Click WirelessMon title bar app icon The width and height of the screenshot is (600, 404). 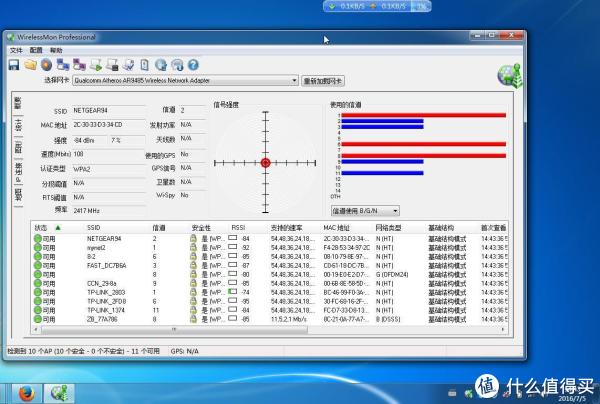point(11,37)
